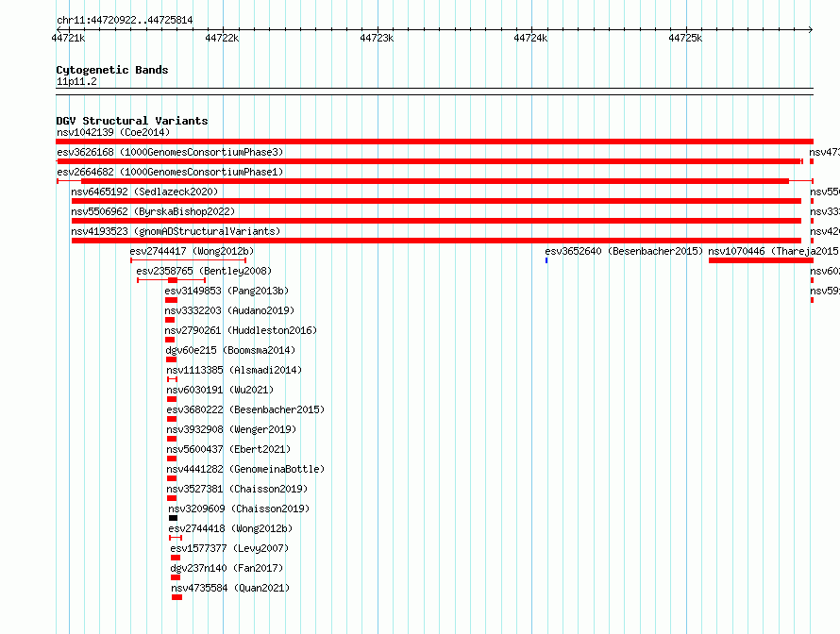
Task: Select the DGV Structural Variants track title
Action: tap(132, 121)
